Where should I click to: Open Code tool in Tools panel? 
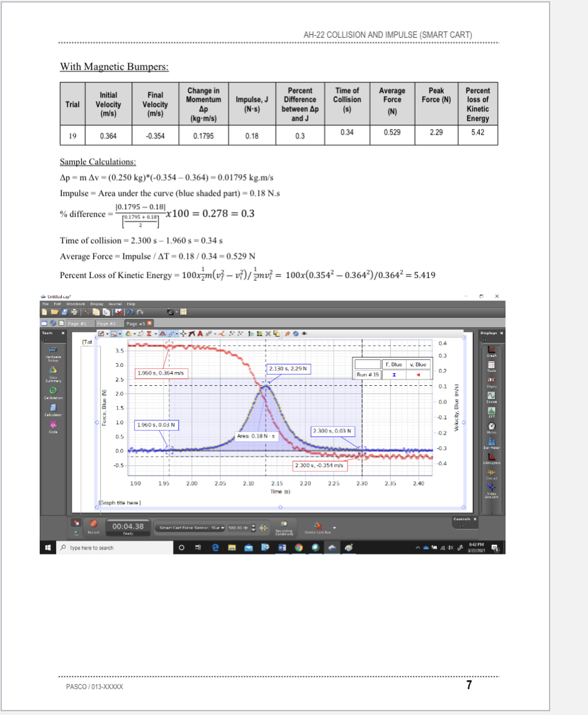point(53,426)
